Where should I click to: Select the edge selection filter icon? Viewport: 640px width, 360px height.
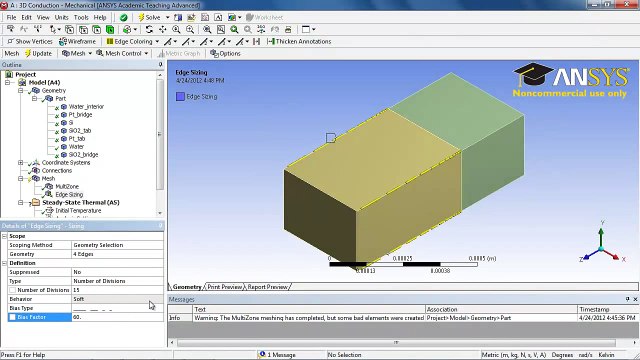coord(83,29)
